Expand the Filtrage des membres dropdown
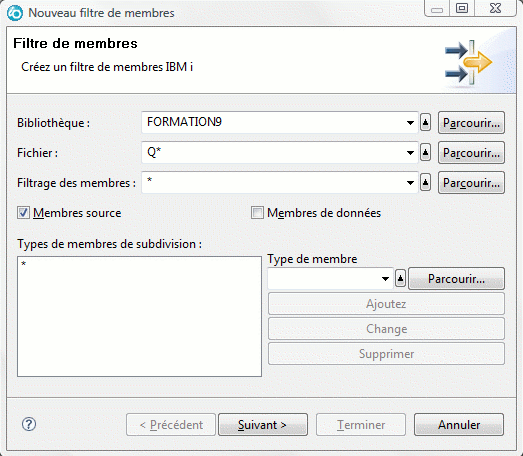Image resolution: width=523 pixels, height=456 pixels. [x=410, y=183]
